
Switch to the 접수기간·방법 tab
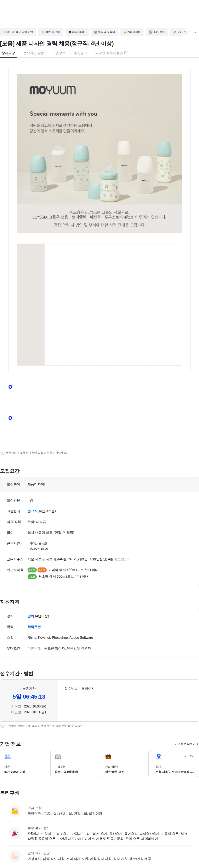click(33, 53)
